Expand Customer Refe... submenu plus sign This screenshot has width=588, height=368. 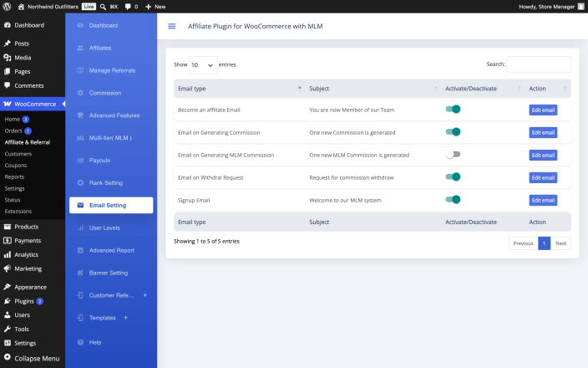[x=145, y=295]
